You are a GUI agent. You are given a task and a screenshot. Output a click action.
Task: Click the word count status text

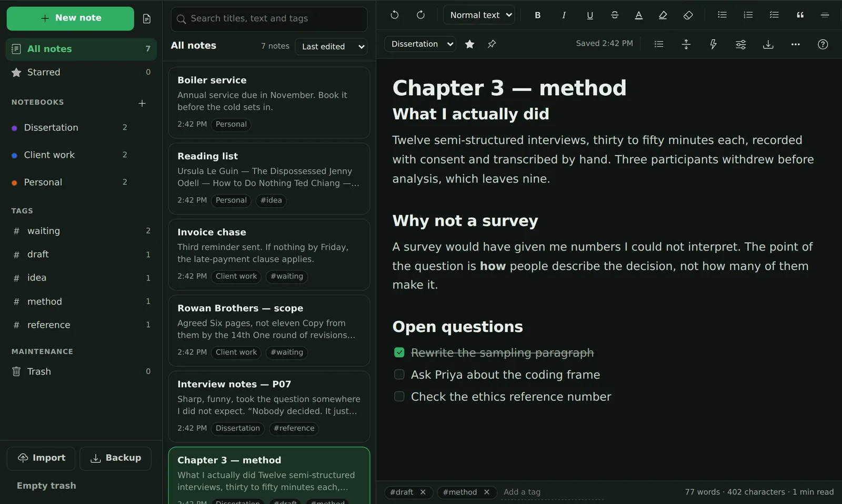759,492
